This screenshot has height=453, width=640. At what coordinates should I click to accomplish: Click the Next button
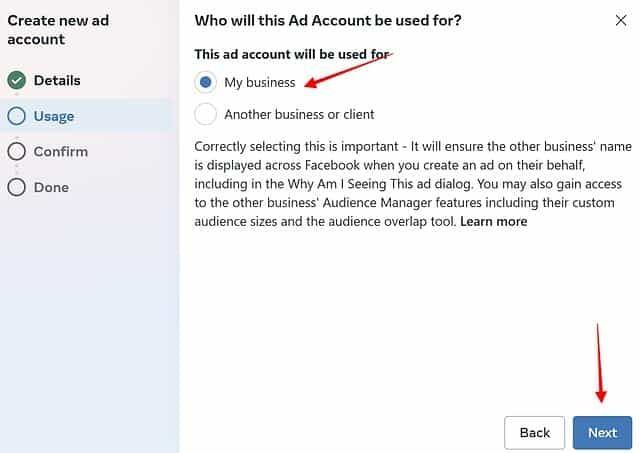(x=602, y=433)
